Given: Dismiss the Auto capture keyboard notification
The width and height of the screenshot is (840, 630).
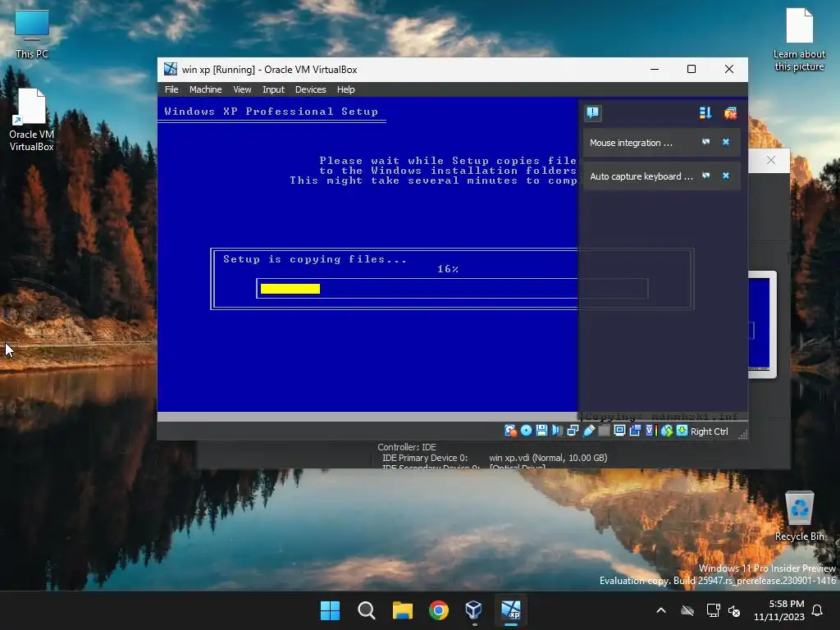Looking at the screenshot, I should (726, 176).
